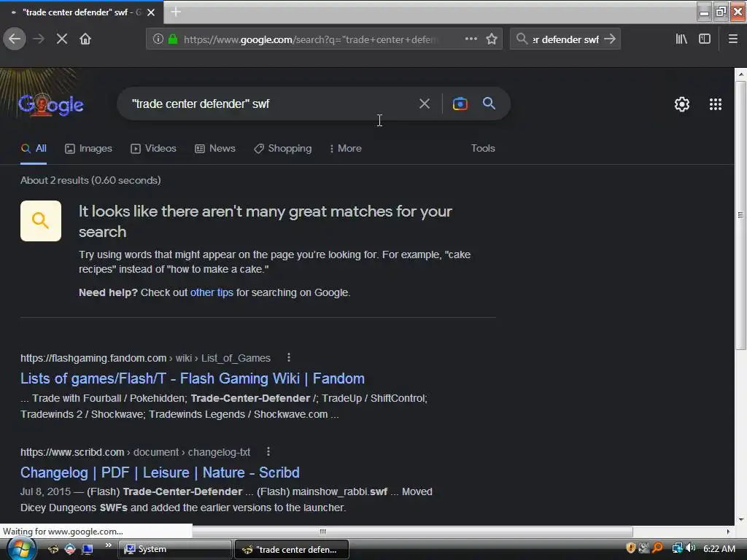Open the Library bookshelf icon
This screenshot has height=560, width=747.
681,39
